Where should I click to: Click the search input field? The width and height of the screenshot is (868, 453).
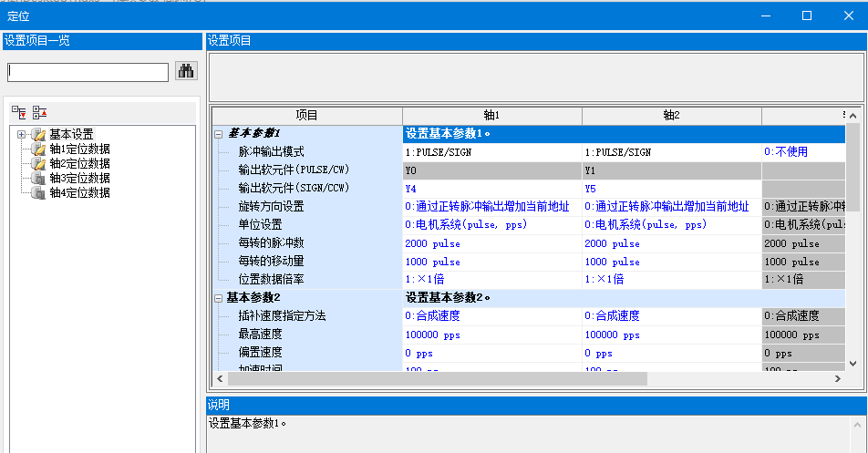[x=88, y=72]
